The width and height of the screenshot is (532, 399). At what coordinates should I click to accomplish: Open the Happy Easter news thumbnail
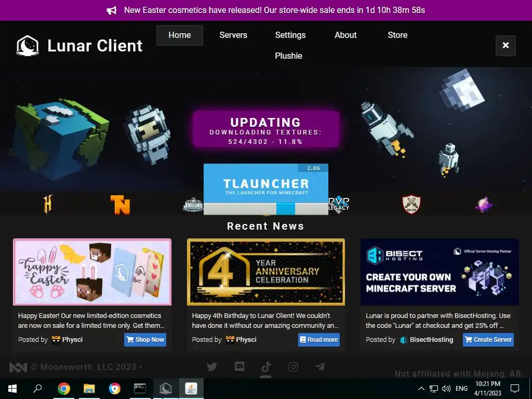click(92, 272)
